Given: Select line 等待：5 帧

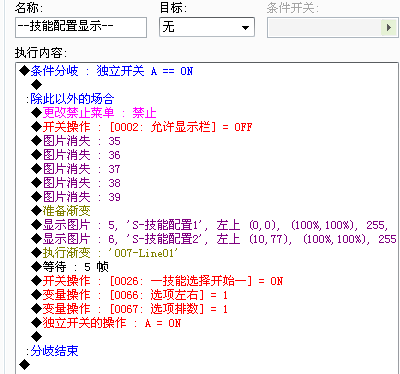Looking at the screenshot, I should pos(70,267).
